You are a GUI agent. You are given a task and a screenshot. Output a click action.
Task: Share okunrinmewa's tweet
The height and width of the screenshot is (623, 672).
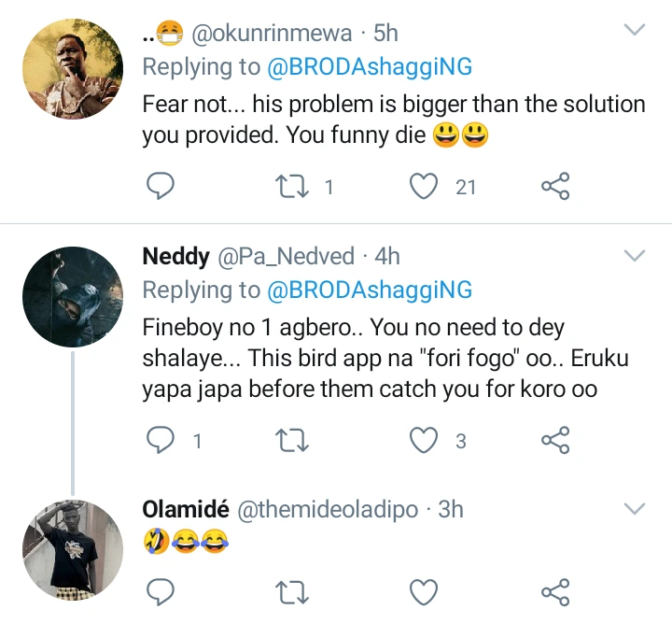point(555,187)
